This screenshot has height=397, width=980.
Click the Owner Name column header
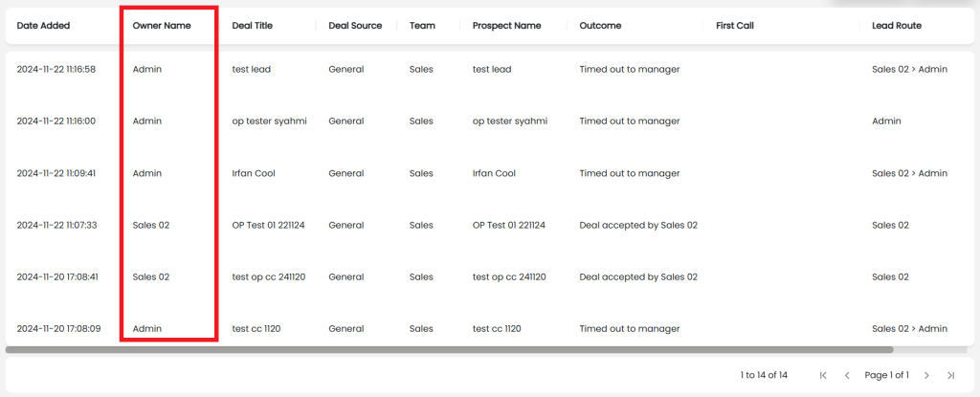coord(161,26)
